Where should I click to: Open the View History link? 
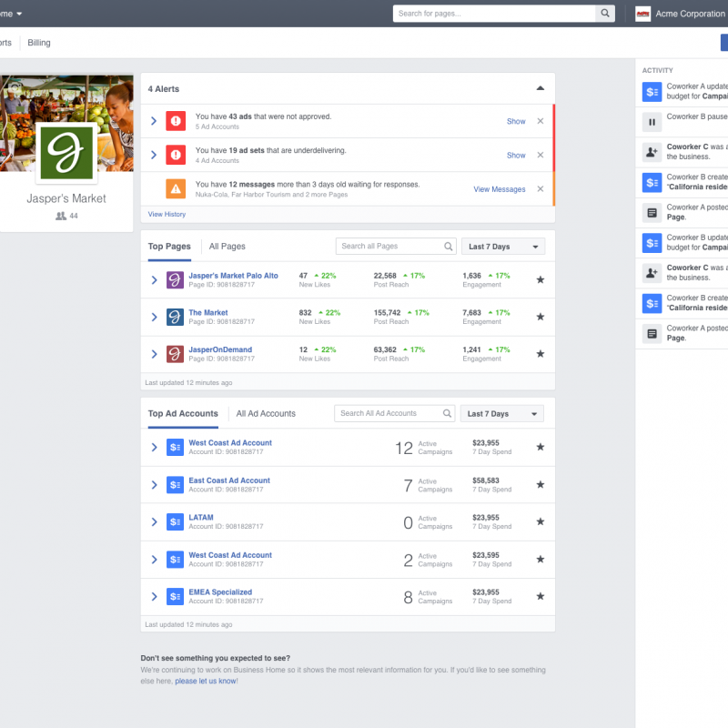[167, 214]
